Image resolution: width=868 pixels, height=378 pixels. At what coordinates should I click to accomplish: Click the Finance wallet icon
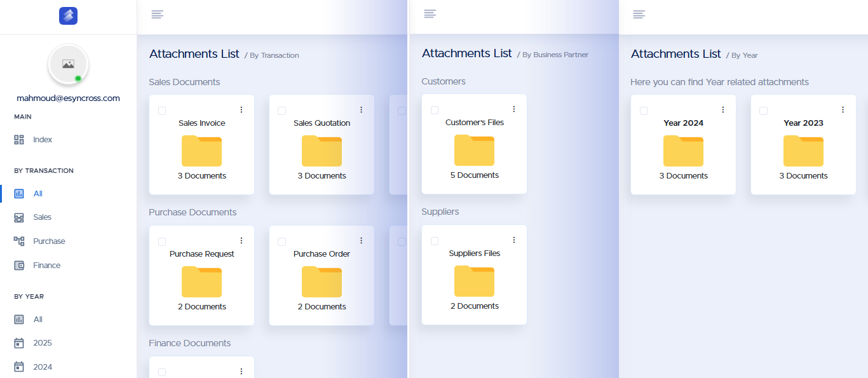pos(19,266)
